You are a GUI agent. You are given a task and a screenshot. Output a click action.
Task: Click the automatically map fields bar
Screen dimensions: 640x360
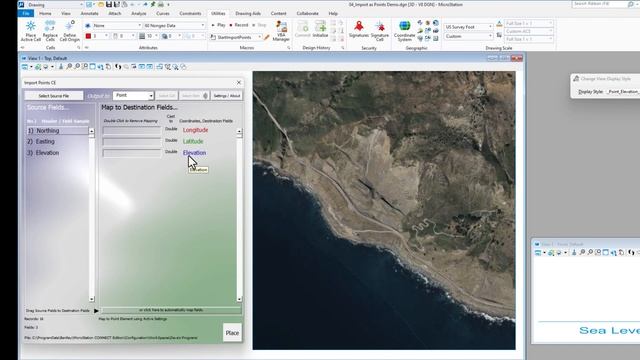[x=171, y=310]
